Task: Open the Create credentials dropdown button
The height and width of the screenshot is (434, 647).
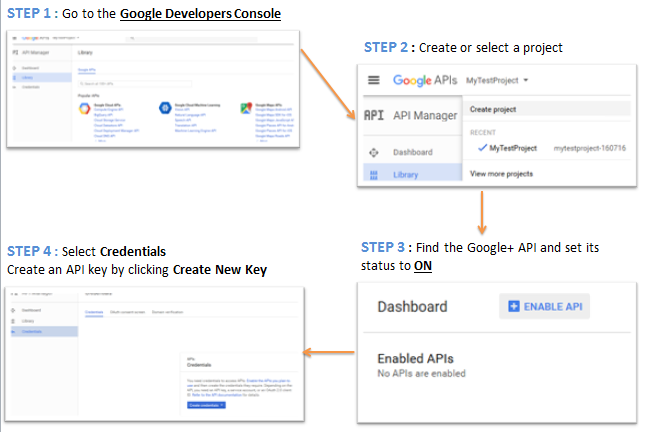Action: click(206, 404)
